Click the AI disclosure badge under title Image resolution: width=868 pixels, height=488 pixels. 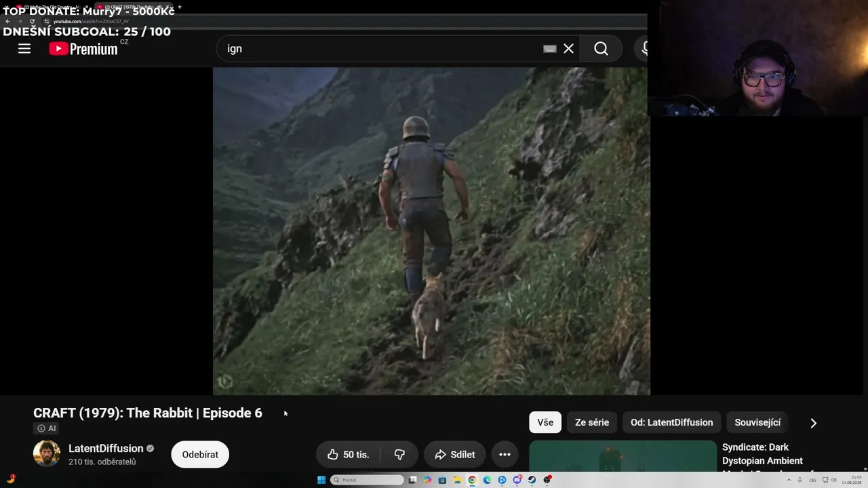47,428
